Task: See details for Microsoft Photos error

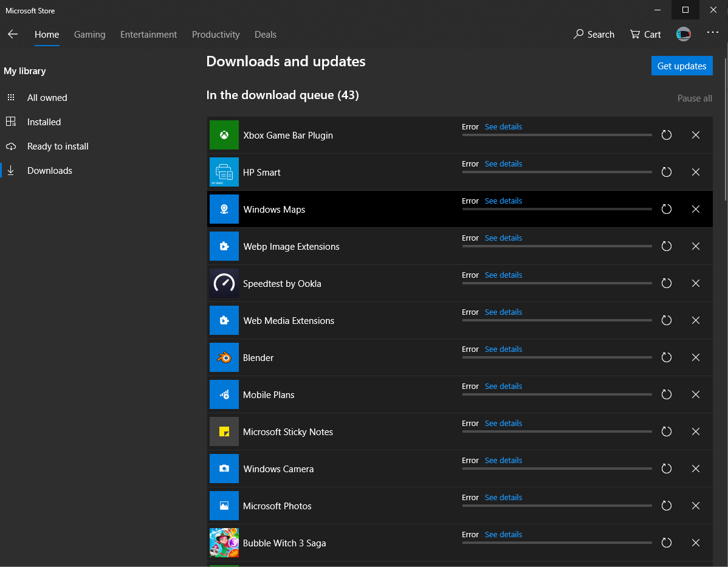Action: click(503, 497)
